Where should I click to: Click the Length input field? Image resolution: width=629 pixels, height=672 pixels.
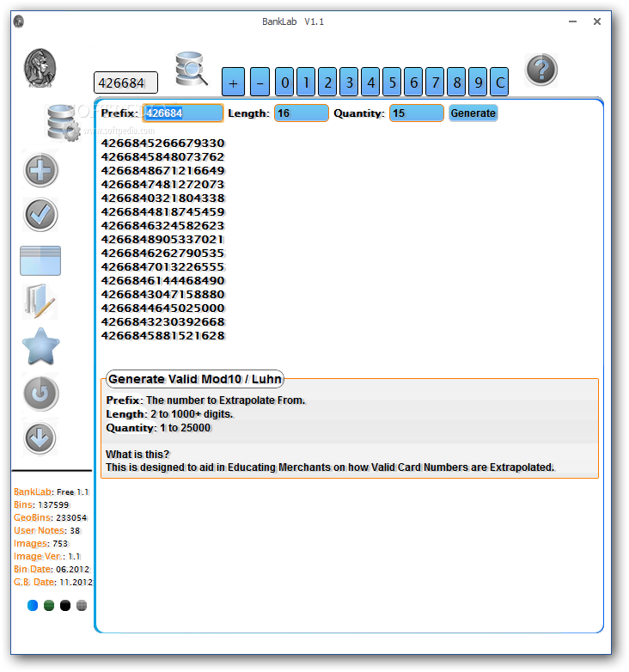[302, 113]
